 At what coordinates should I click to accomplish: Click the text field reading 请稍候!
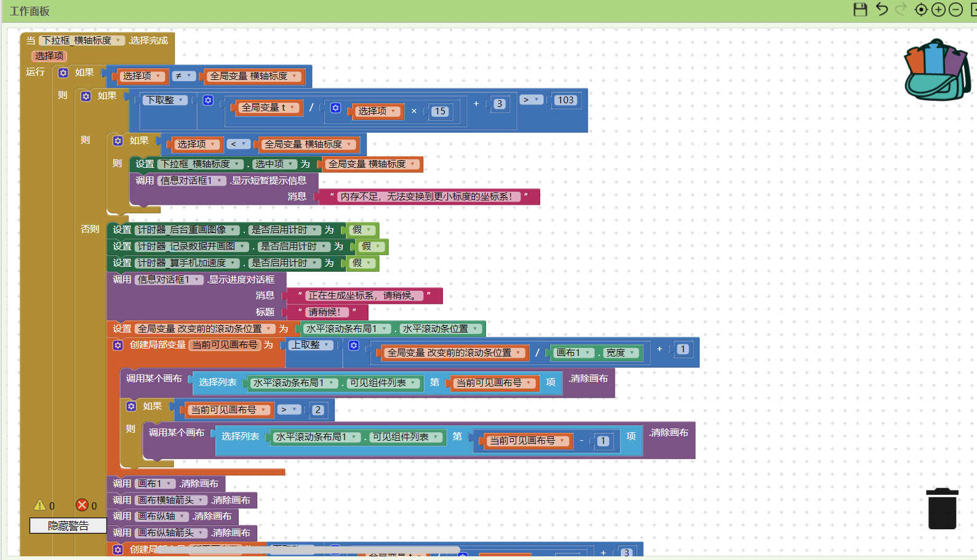324,312
